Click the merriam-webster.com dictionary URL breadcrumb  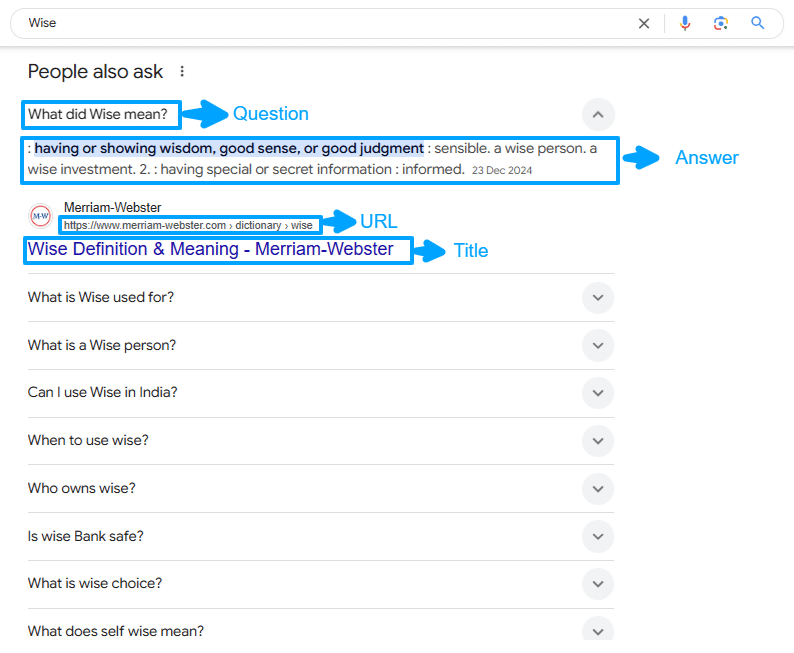[x=188, y=225]
